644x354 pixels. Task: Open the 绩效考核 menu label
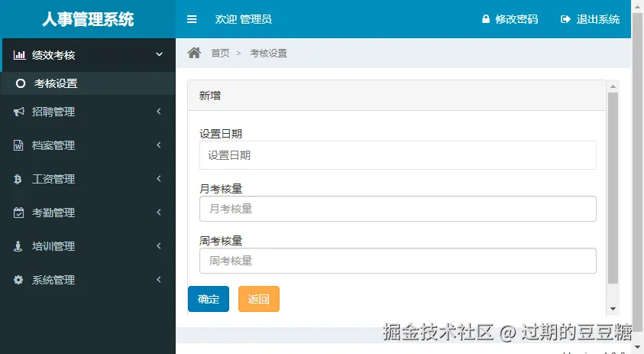pyautogui.click(x=53, y=55)
